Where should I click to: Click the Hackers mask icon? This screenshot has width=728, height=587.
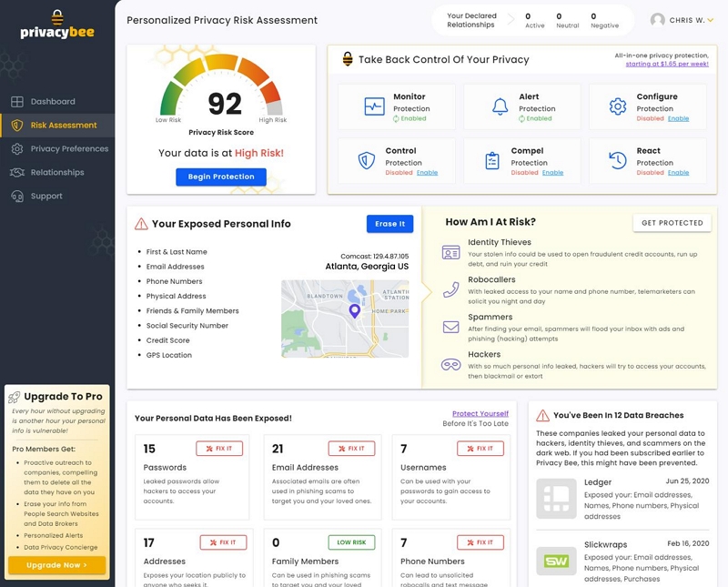(x=450, y=365)
